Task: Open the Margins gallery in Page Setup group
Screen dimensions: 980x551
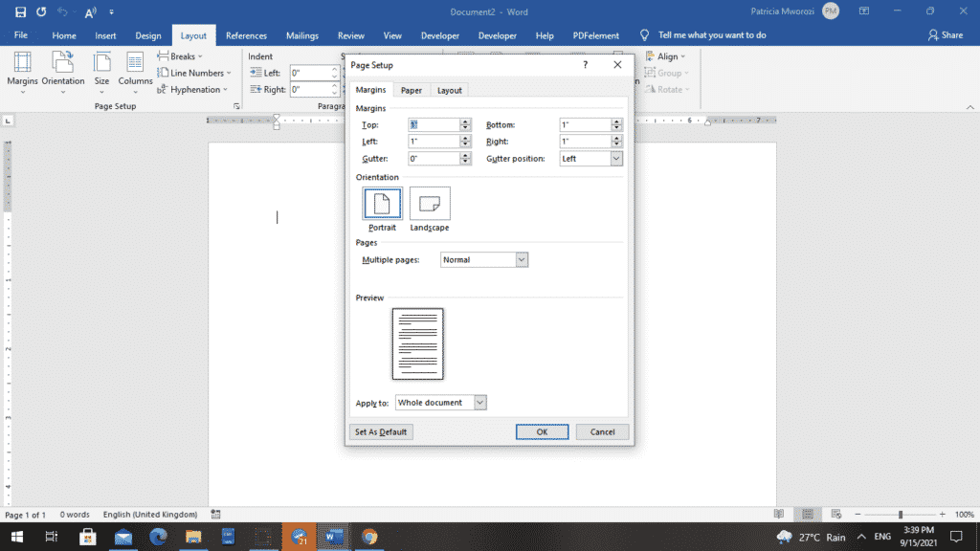Action: pos(24,72)
